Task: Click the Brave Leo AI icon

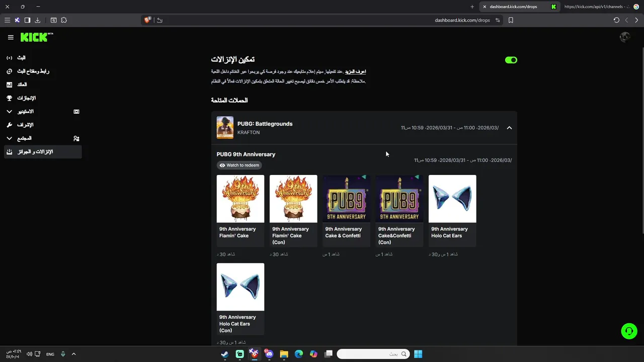Action: [17, 20]
